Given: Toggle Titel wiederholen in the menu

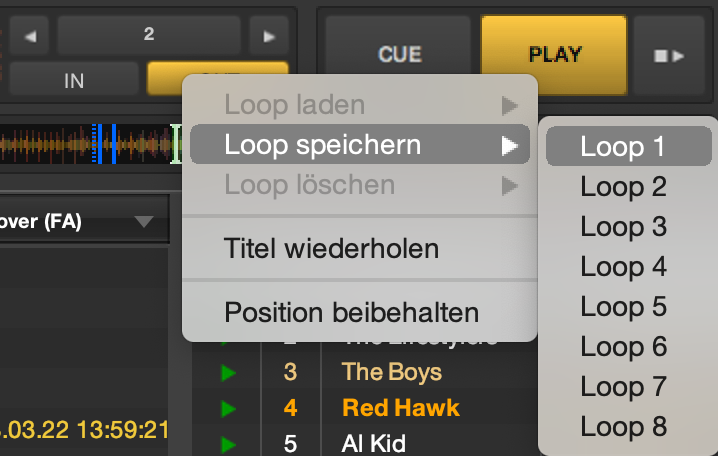Looking at the screenshot, I should click(x=332, y=248).
